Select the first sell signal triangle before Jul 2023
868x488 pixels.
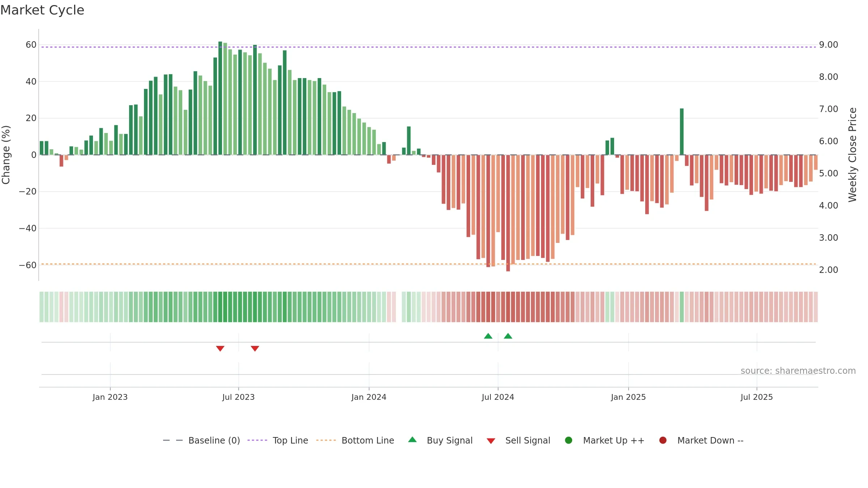click(220, 348)
